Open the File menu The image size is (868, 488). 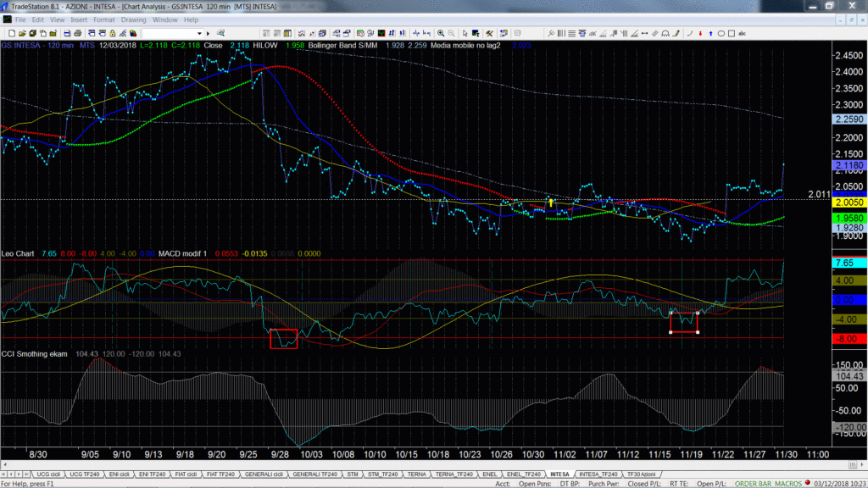(x=20, y=20)
